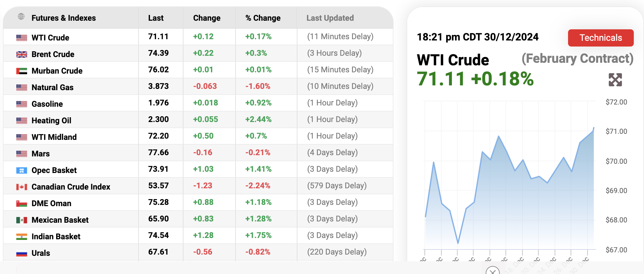The image size is (644, 274).
Task: Select the Urals link
Action: (41, 253)
